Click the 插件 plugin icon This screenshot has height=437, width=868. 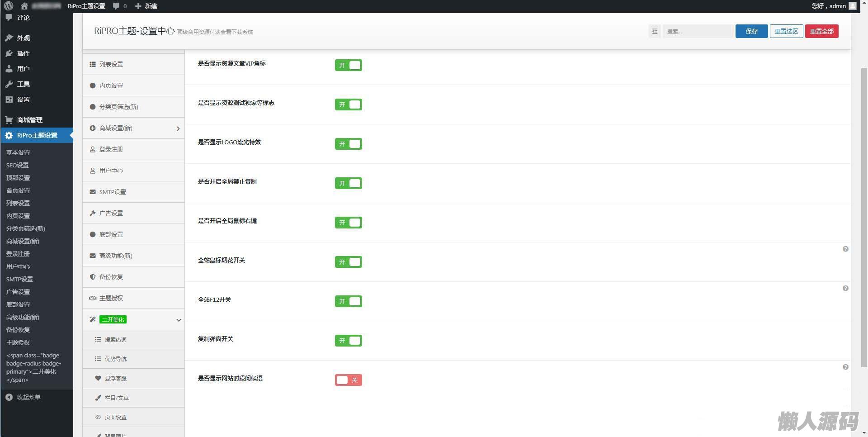(x=9, y=53)
